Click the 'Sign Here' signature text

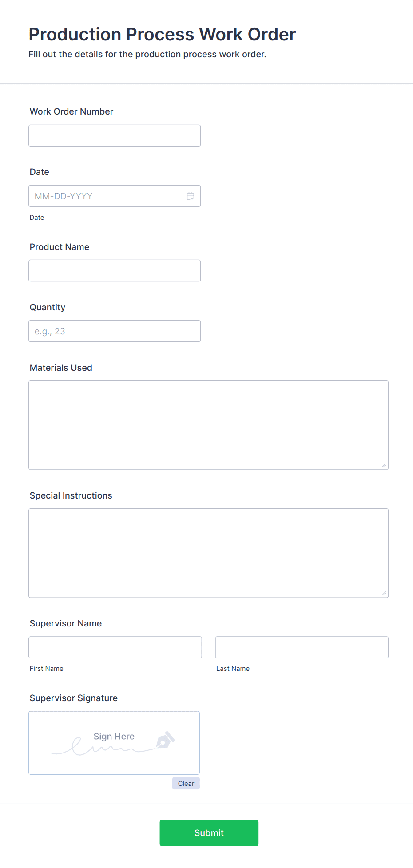[114, 736]
